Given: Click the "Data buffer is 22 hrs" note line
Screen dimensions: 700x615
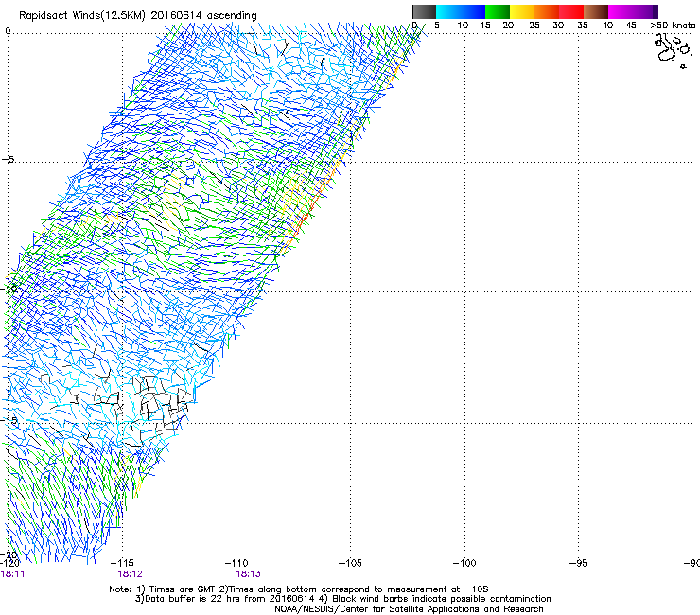Looking at the screenshot, I should click(x=342, y=599).
